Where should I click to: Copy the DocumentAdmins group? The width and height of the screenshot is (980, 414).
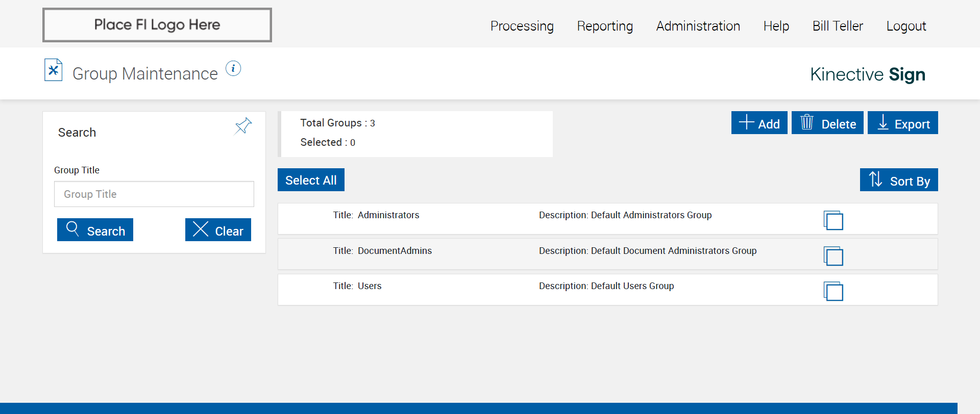[x=833, y=256]
